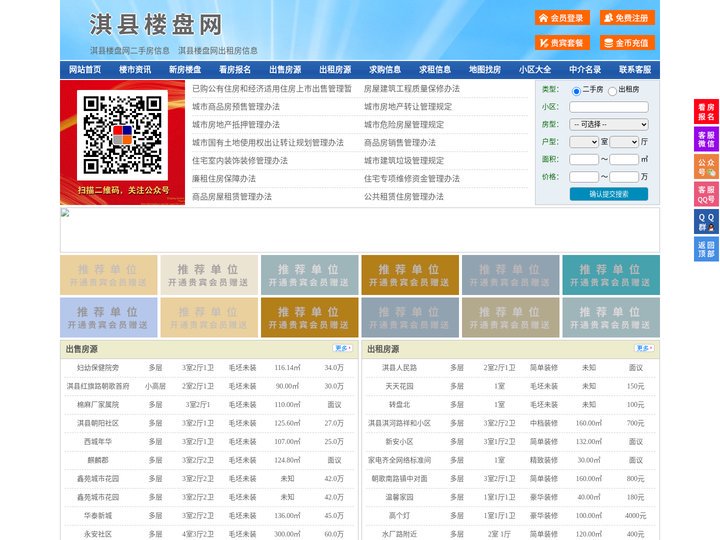Click the orange 公众号 side icon
This screenshot has height=540, width=720.
click(706, 167)
